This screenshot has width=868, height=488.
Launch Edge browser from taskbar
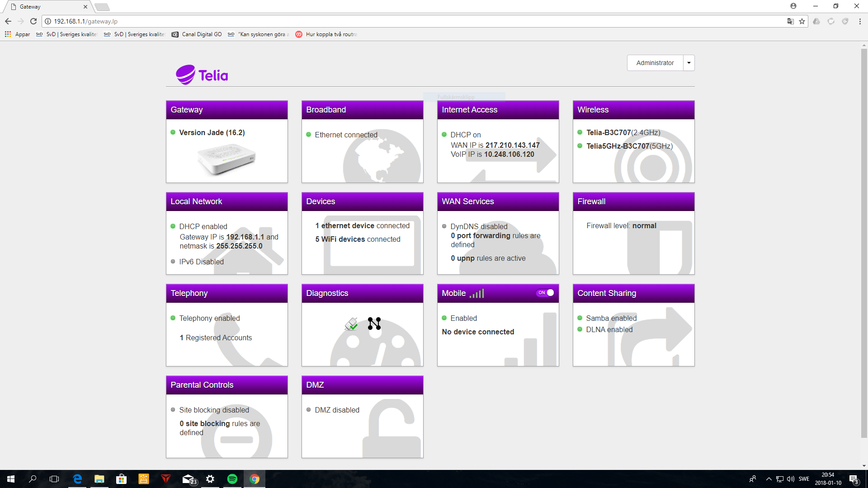click(77, 479)
